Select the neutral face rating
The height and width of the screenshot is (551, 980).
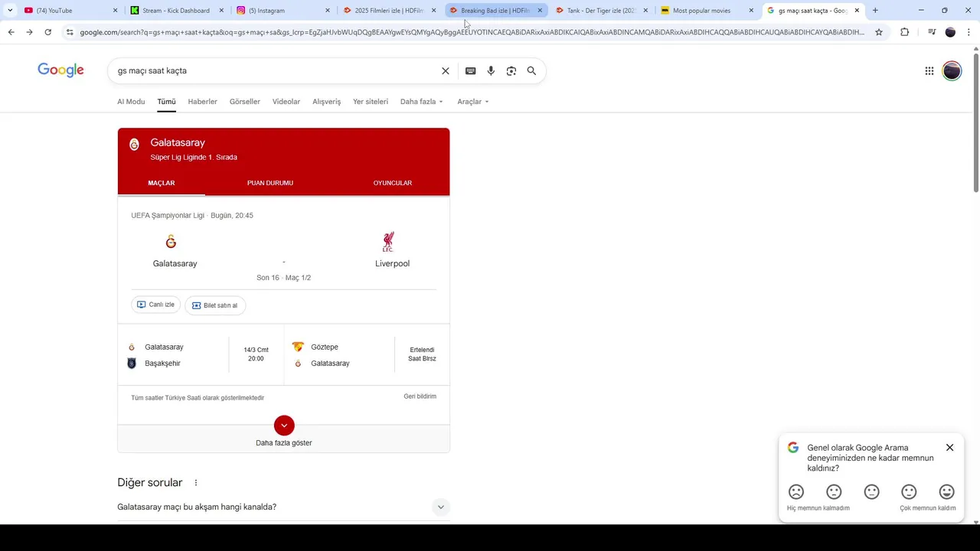871,492
